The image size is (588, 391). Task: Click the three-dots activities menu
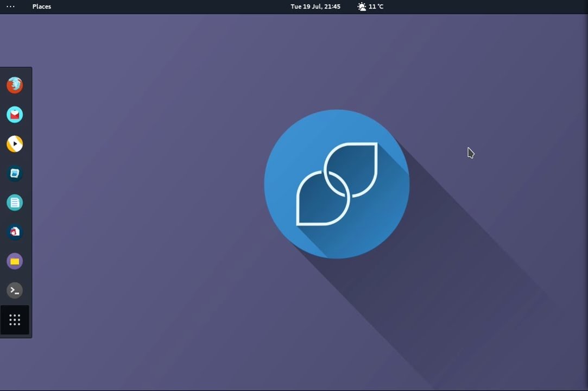tap(10, 7)
